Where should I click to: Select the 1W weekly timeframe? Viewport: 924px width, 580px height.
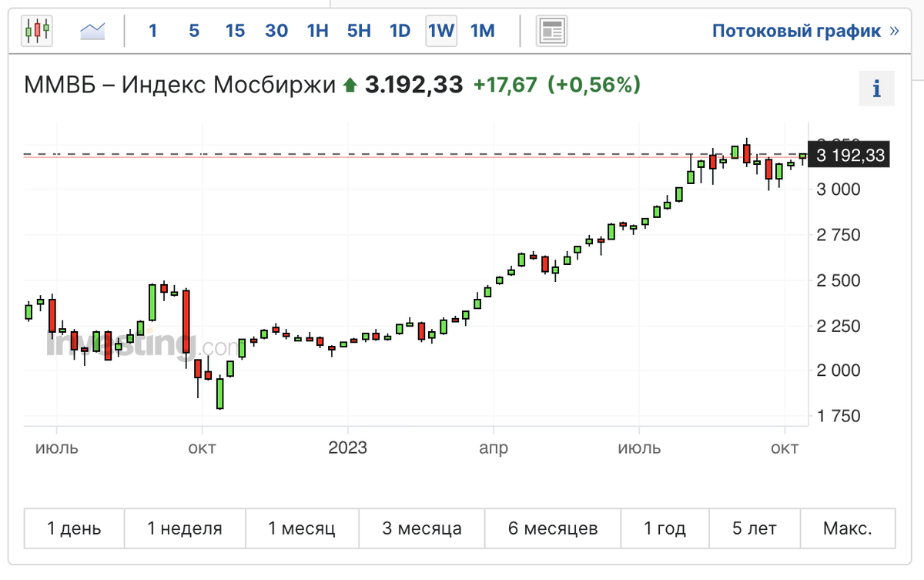click(441, 32)
